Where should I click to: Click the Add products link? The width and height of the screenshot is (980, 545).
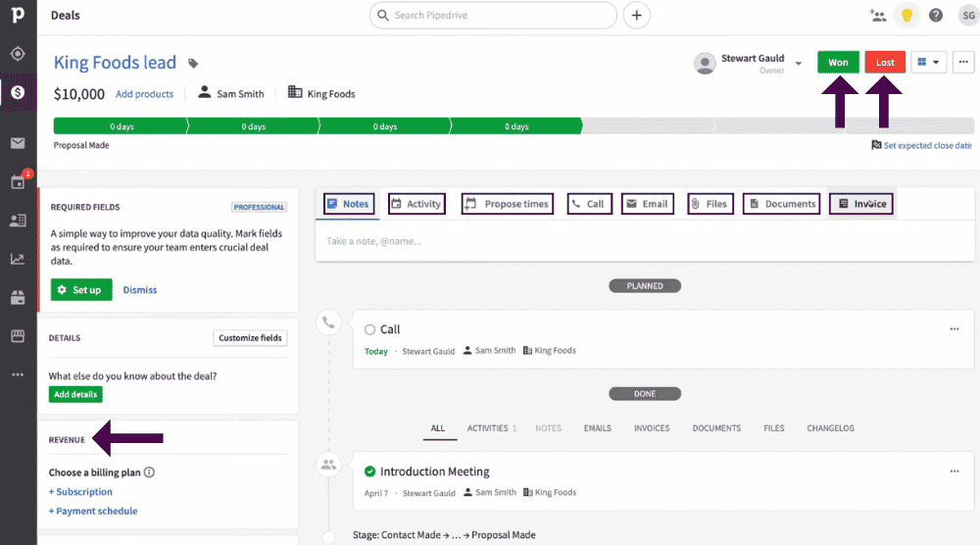coord(144,94)
